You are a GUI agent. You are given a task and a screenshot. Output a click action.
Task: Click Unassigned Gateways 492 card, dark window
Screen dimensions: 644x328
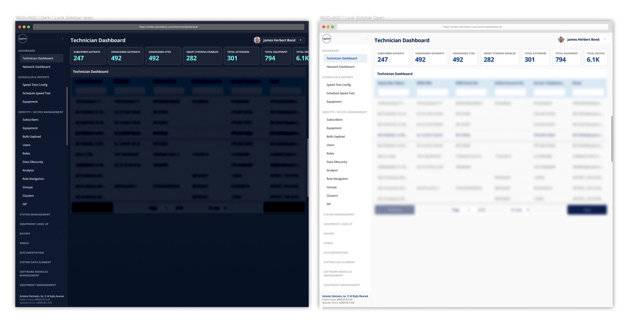pyautogui.click(x=126, y=56)
